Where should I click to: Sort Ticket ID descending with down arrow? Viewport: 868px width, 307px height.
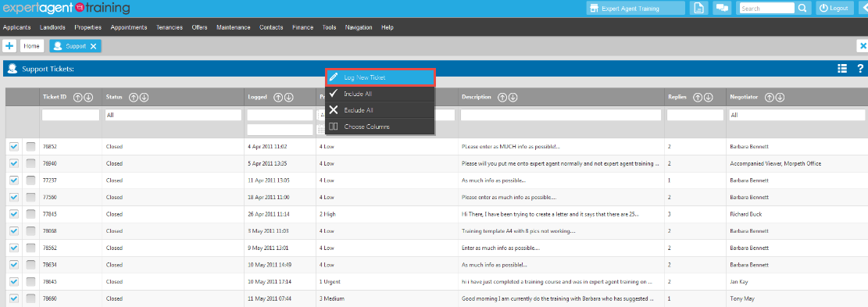[88, 97]
